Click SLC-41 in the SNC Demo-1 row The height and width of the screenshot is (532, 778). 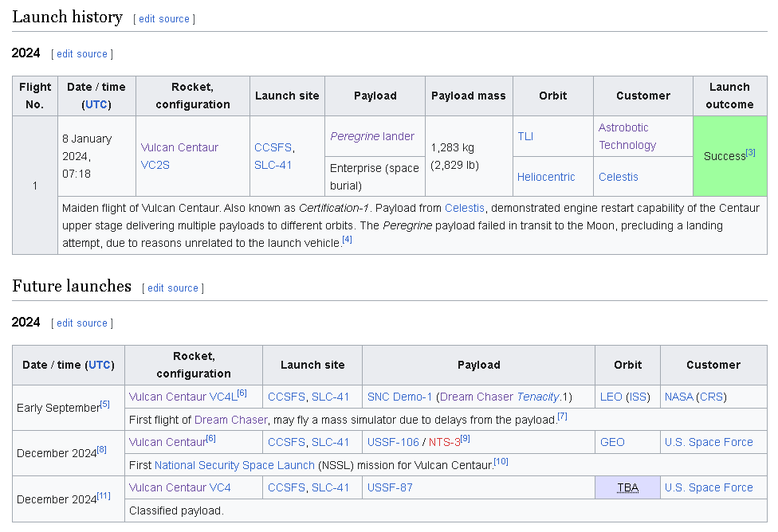[331, 397]
